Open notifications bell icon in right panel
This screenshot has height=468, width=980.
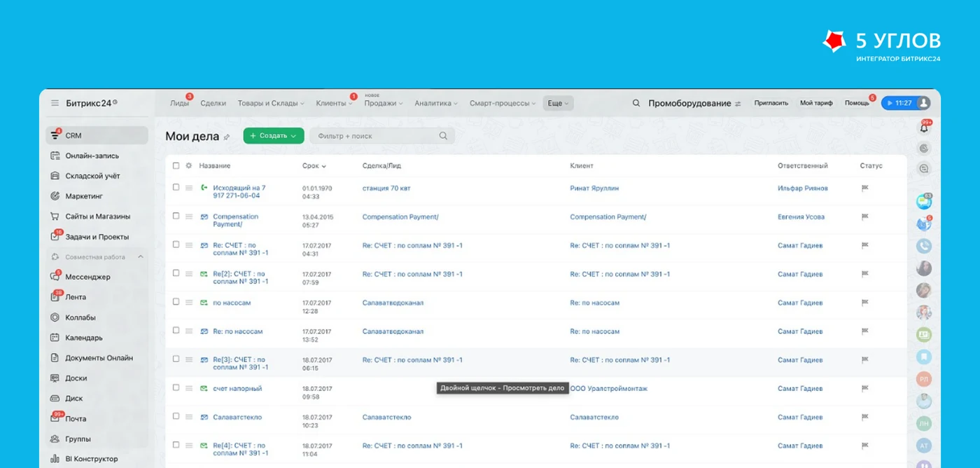point(924,128)
